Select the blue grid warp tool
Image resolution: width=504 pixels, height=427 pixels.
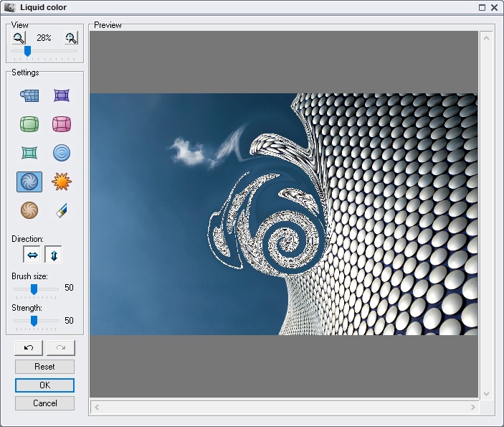(x=29, y=95)
